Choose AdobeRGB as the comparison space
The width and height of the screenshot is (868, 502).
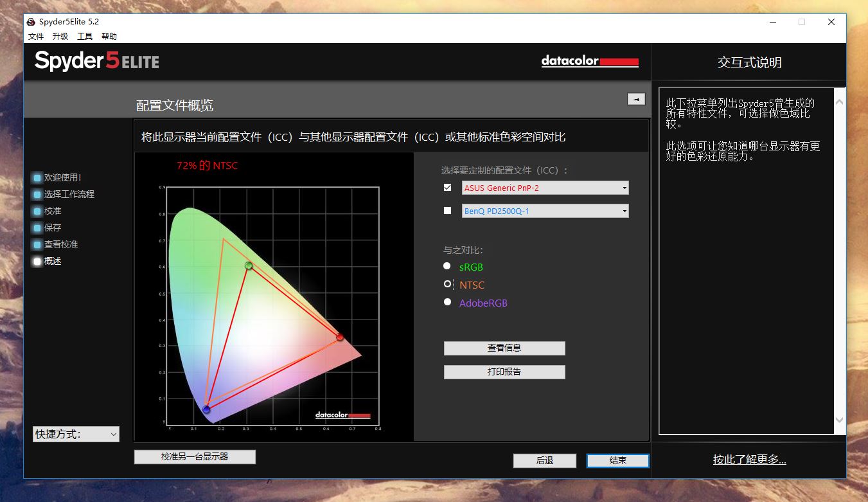[447, 301]
